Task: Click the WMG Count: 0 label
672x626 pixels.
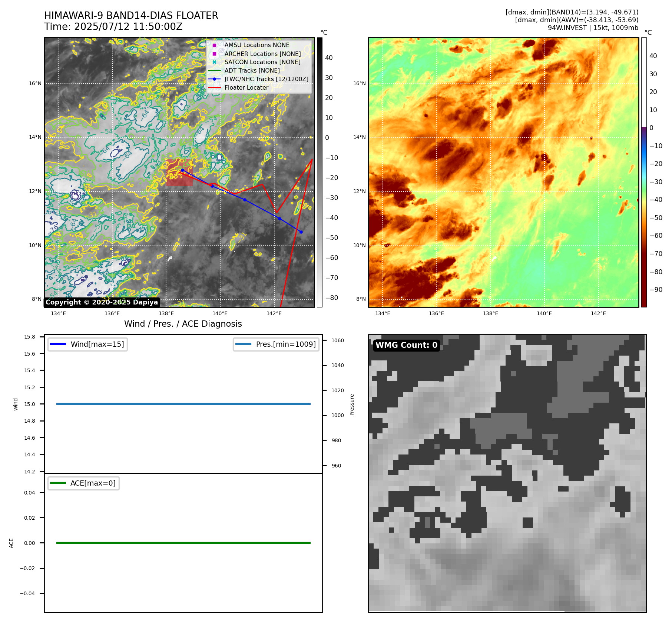Action: coord(407,345)
